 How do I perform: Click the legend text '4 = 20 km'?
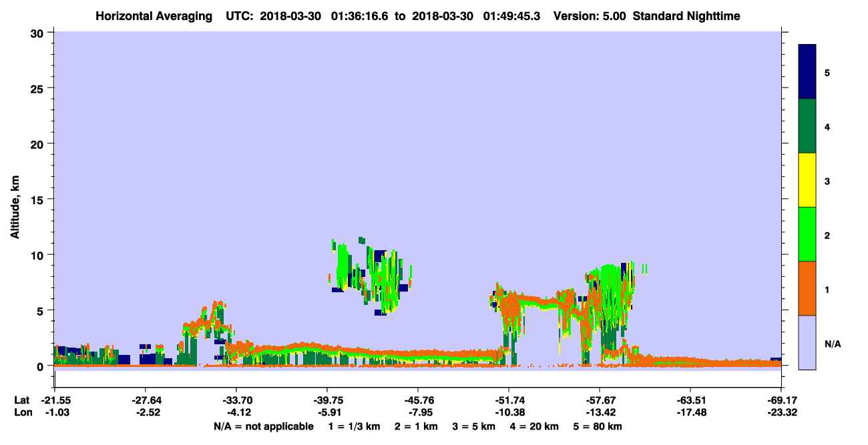535,426
